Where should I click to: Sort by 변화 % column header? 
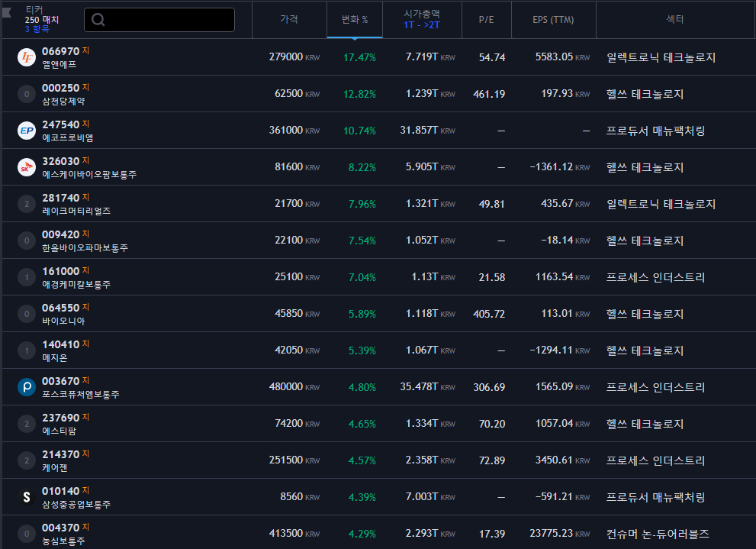click(x=355, y=19)
